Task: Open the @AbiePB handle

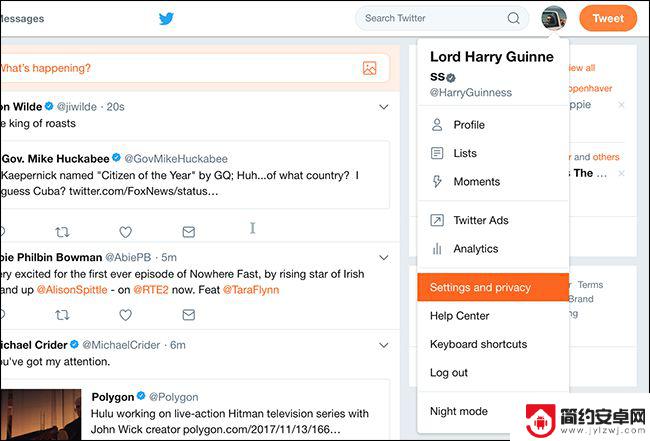Action: [x=128, y=257]
